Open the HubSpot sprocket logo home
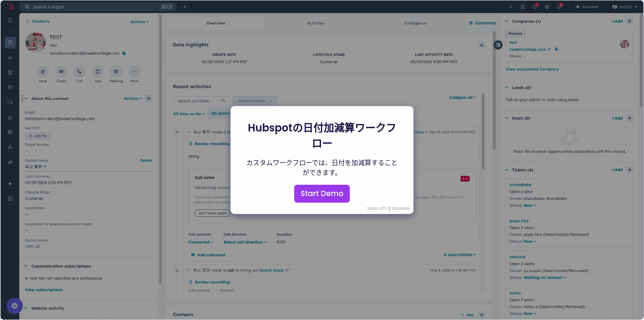This screenshot has width=644, height=320. [10, 7]
